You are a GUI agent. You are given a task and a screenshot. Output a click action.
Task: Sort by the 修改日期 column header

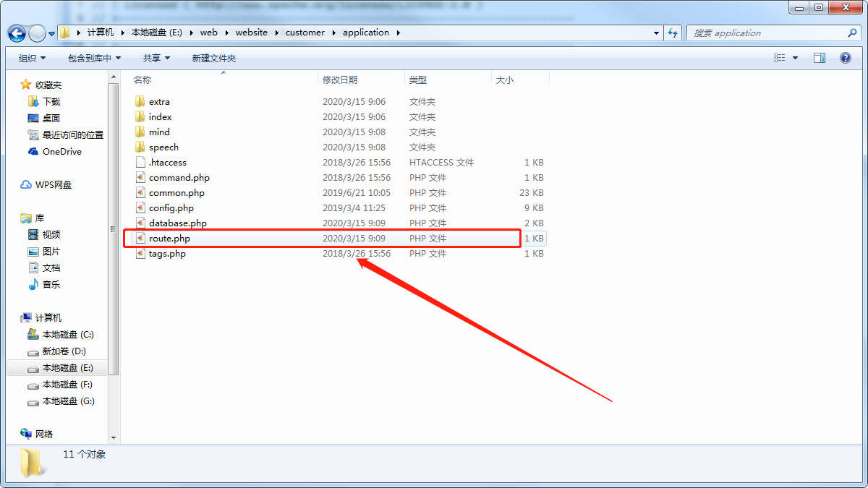(340, 80)
